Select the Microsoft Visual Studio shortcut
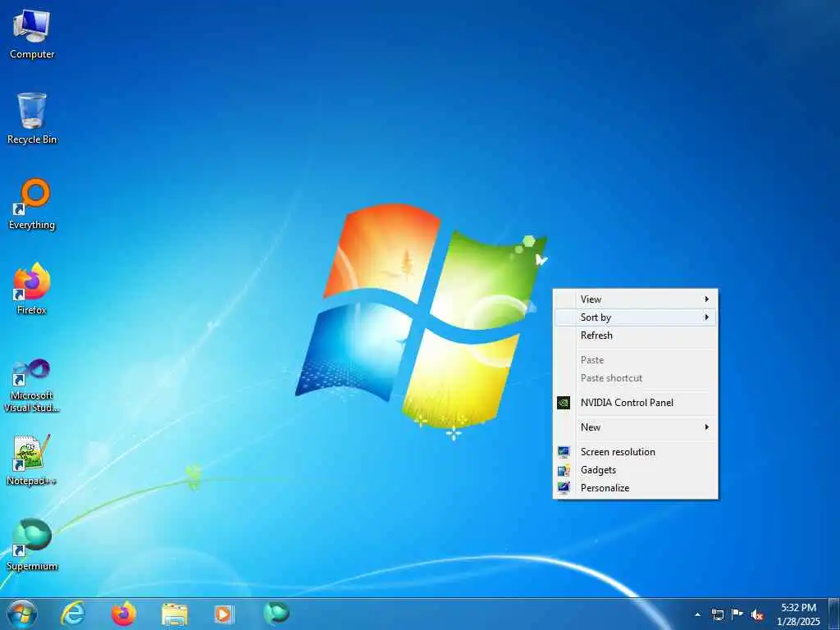 point(32,386)
